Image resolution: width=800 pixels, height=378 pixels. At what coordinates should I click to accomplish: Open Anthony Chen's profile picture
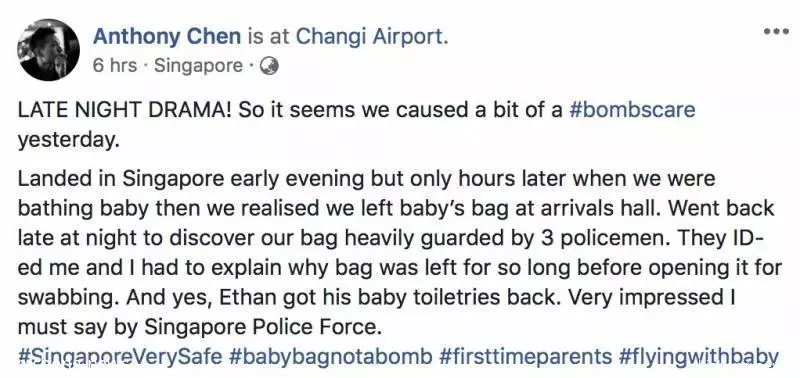[48, 49]
